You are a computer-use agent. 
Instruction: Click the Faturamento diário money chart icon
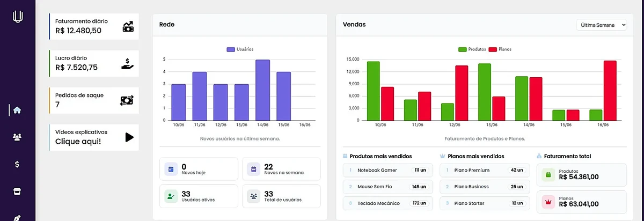[x=128, y=27]
